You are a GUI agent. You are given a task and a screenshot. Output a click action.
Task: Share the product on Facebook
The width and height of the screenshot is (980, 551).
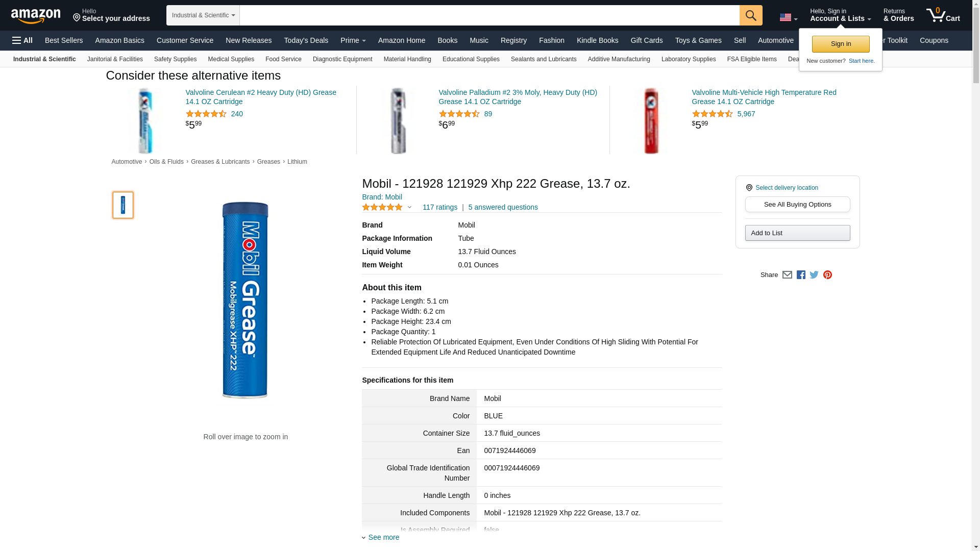point(801,275)
